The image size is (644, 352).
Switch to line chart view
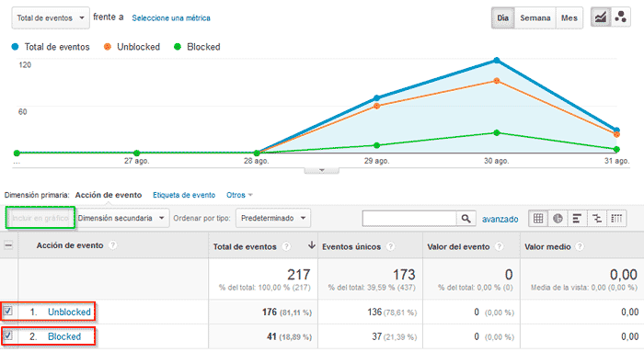pyautogui.click(x=600, y=17)
